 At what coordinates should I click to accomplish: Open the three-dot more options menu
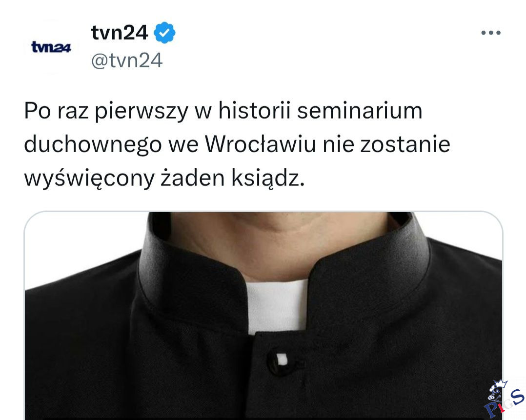click(491, 33)
